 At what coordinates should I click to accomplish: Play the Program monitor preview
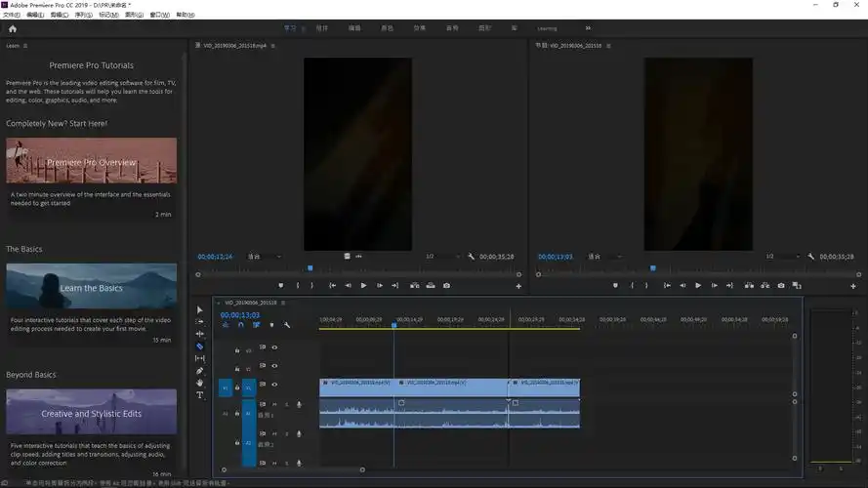click(x=698, y=286)
